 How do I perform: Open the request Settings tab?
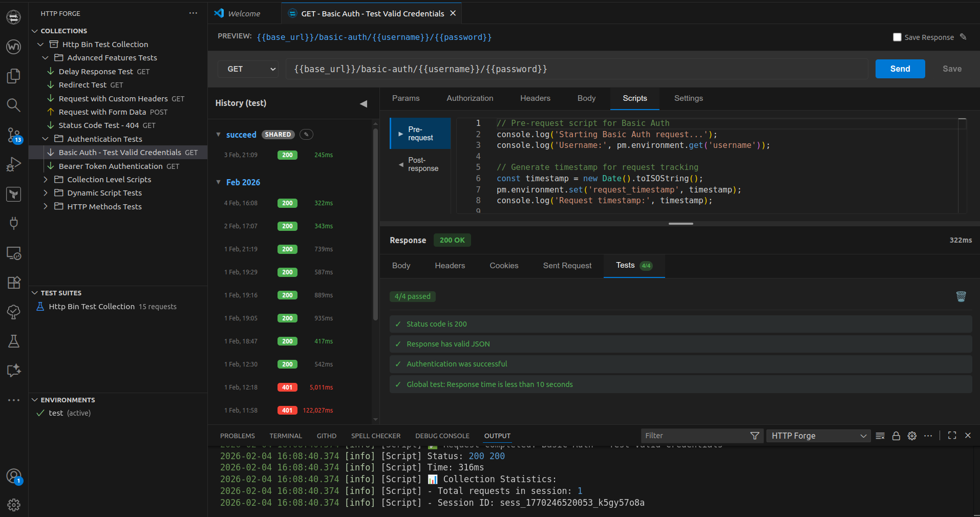688,98
